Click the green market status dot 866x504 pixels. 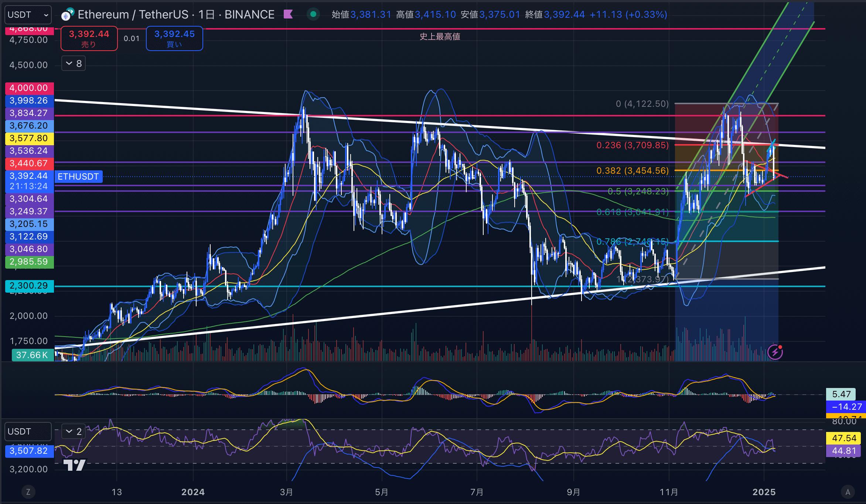(x=313, y=14)
